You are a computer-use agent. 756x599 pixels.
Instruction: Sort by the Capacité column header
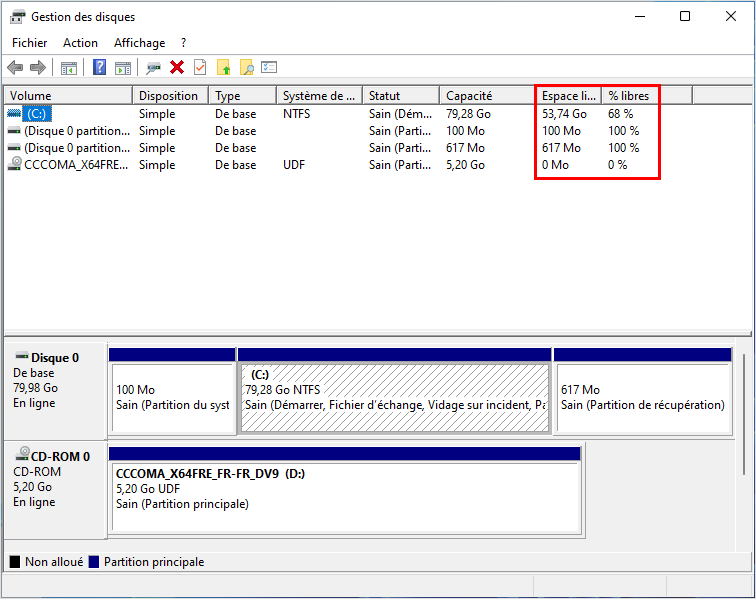coord(487,95)
